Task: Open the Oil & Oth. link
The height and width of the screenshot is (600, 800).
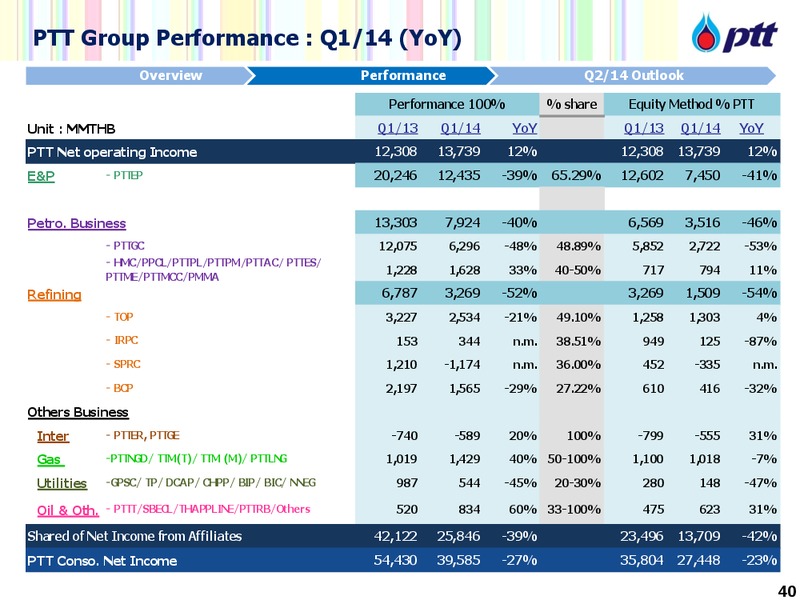Action: click(68, 510)
